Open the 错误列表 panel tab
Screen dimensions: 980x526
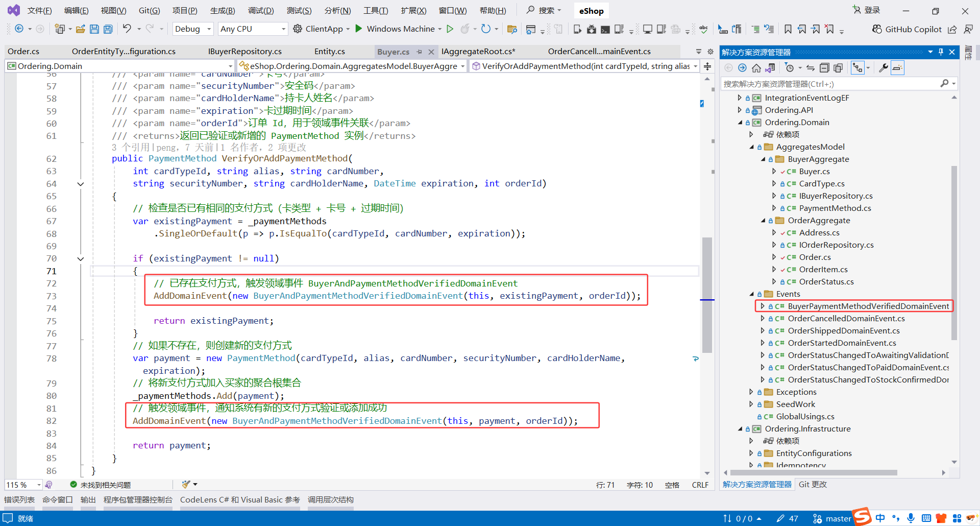tap(19, 500)
